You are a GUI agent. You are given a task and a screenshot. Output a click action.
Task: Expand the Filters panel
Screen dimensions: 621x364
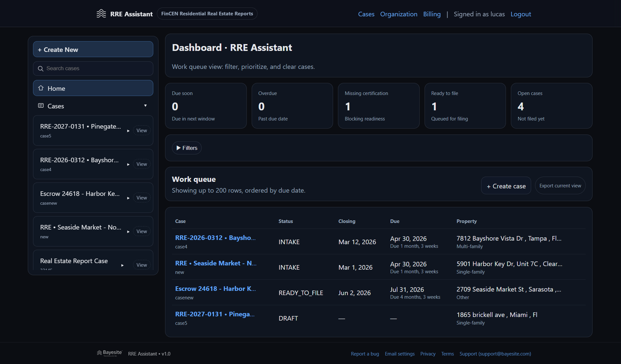(186, 148)
